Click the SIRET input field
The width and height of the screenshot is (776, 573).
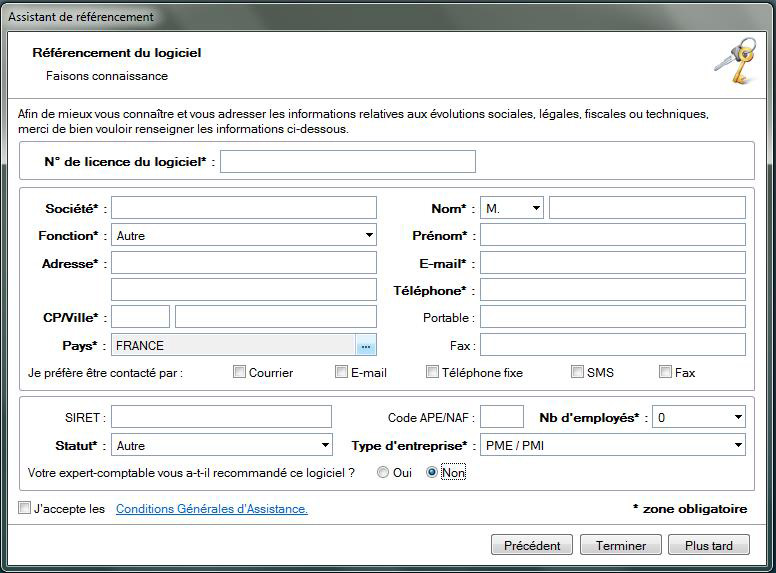(221, 417)
